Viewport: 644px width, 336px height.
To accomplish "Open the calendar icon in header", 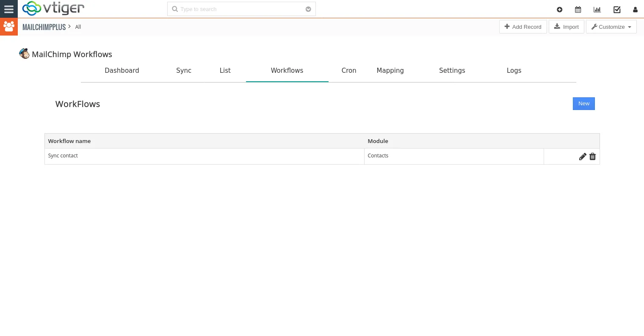I will click(x=578, y=9).
